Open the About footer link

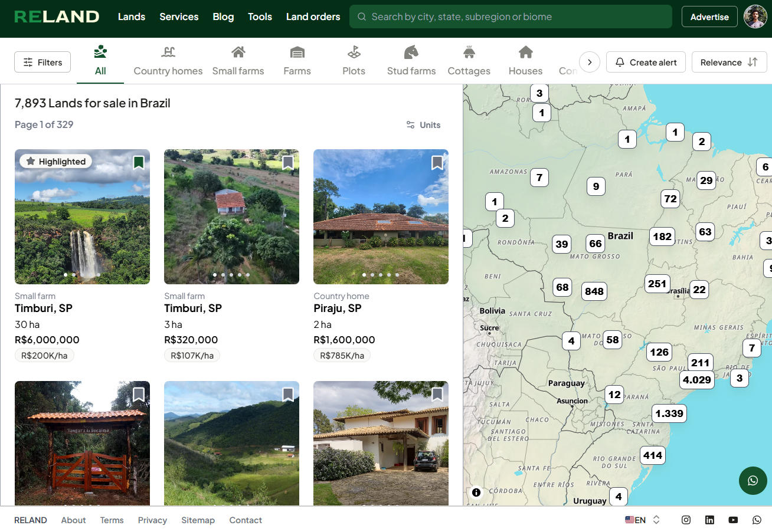pyautogui.click(x=73, y=520)
